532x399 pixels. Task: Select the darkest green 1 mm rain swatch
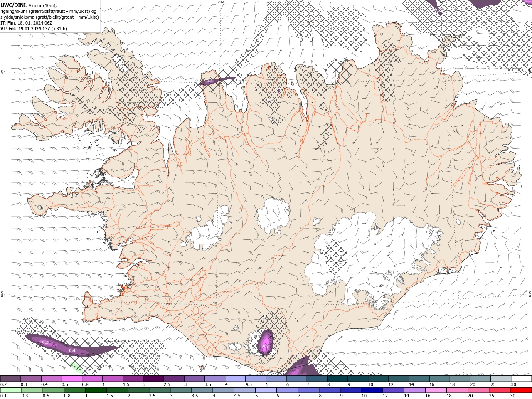[x=96, y=390]
